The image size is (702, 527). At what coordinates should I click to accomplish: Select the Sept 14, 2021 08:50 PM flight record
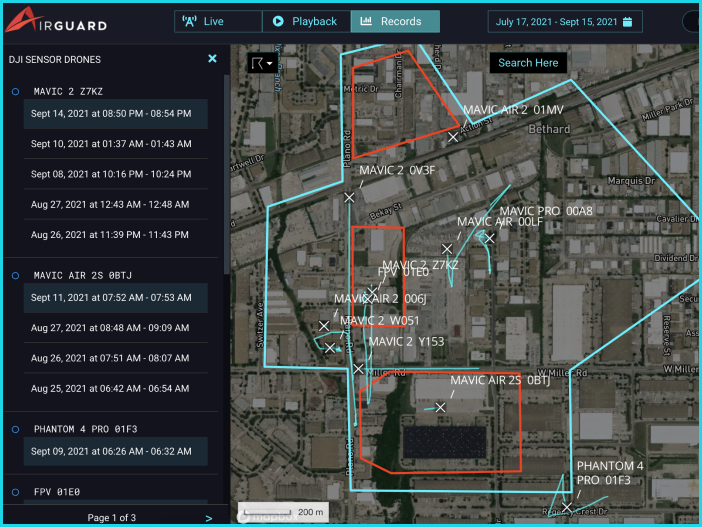click(116, 114)
